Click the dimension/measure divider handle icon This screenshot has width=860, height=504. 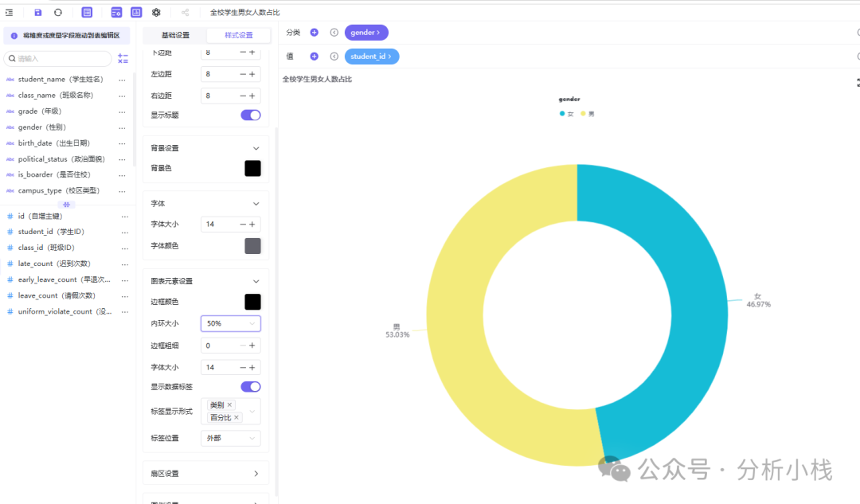(66, 204)
